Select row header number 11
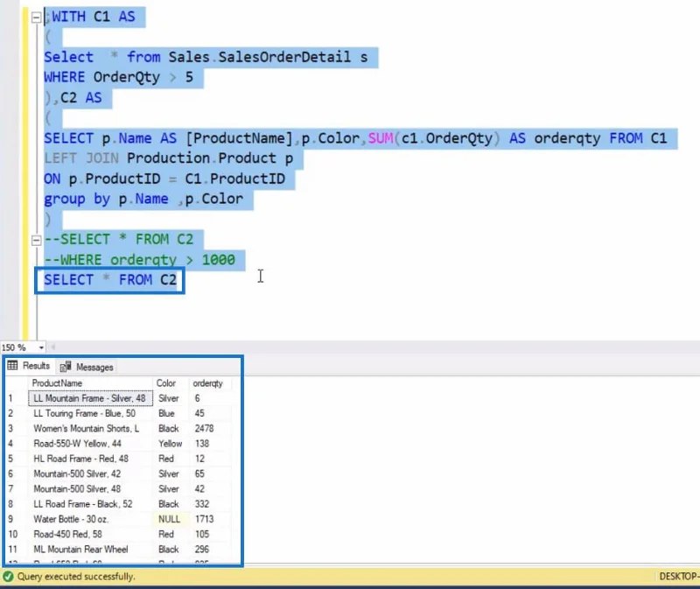Image resolution: width=700 pixels, height=589 pixels. tap(17, 550)
